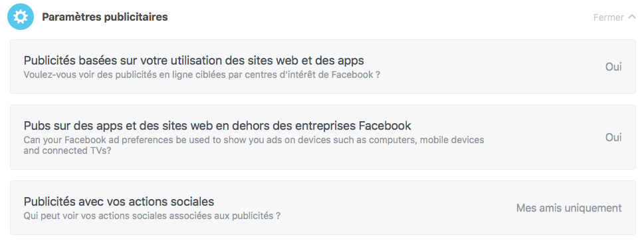Select the Paramètres publicitaires heading
The height and width of the screenshot is (245, 644).
coord(105,17)
